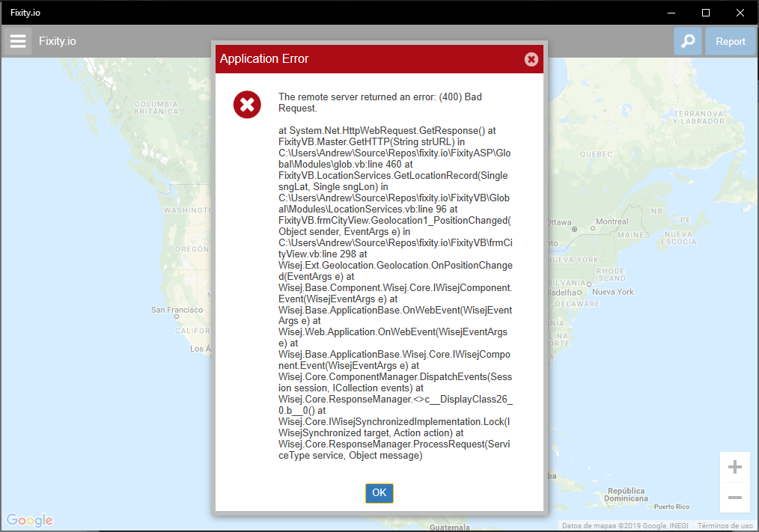Image resolution: width=759 pixels, height=532 pixels.
Task: Dismiss error dialog with OK
Action: 379,493
